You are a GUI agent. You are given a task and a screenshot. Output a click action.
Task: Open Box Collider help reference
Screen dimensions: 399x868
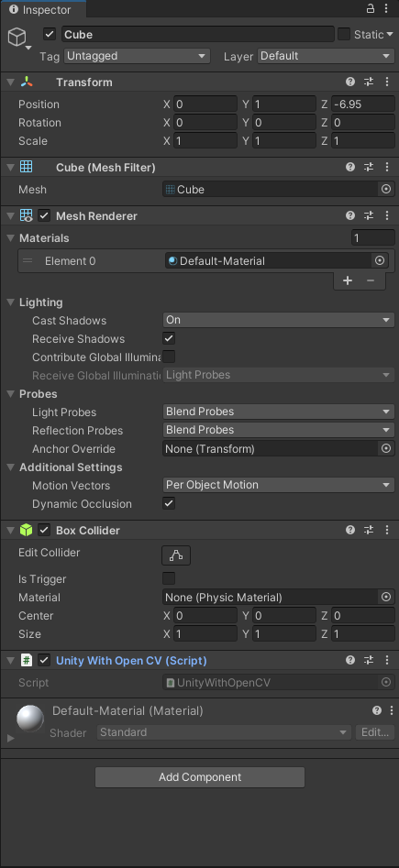pos(350,531)
